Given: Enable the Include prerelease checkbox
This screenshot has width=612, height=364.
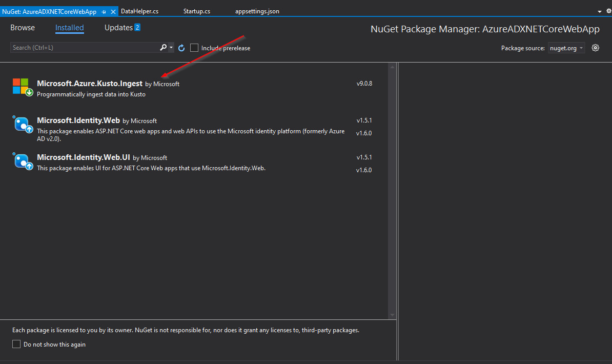Looking at the screenshot, I should tap(194, 47).
